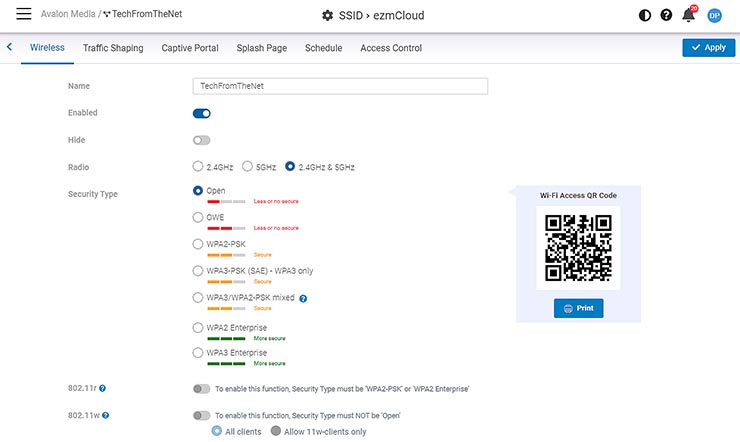Screen dimensions: 740x442
Task: Toggle the 802.11r switch
Action: click(x=201, y=388)
